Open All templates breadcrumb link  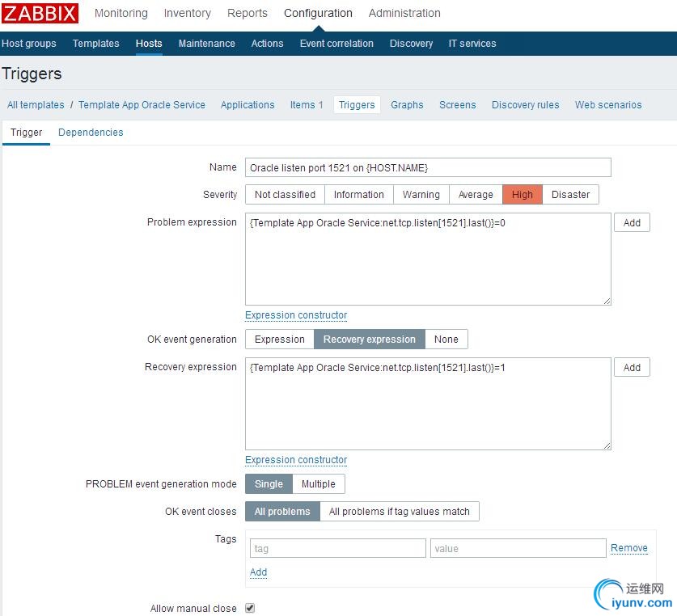[x=36, y=105]
